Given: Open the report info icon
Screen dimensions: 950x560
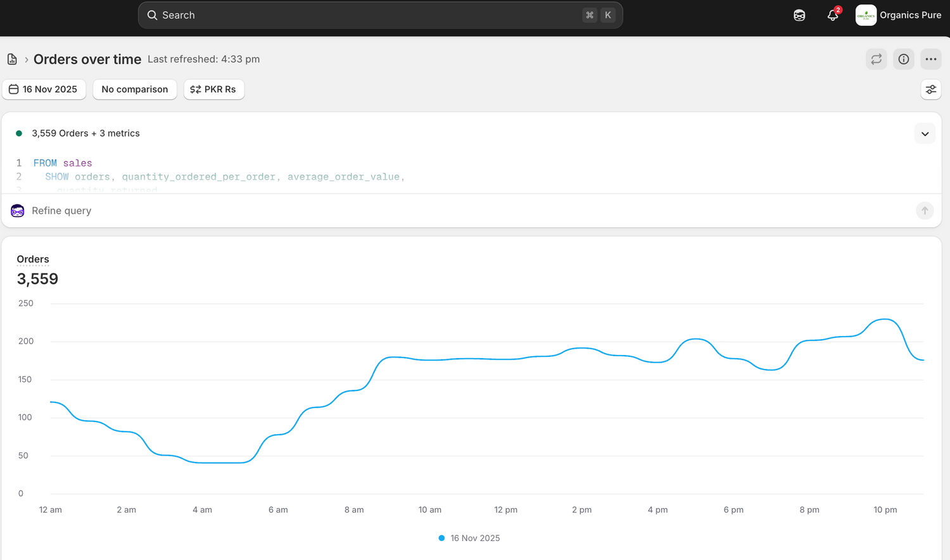Looking at the screenshot, I should (x=904, y=59).
